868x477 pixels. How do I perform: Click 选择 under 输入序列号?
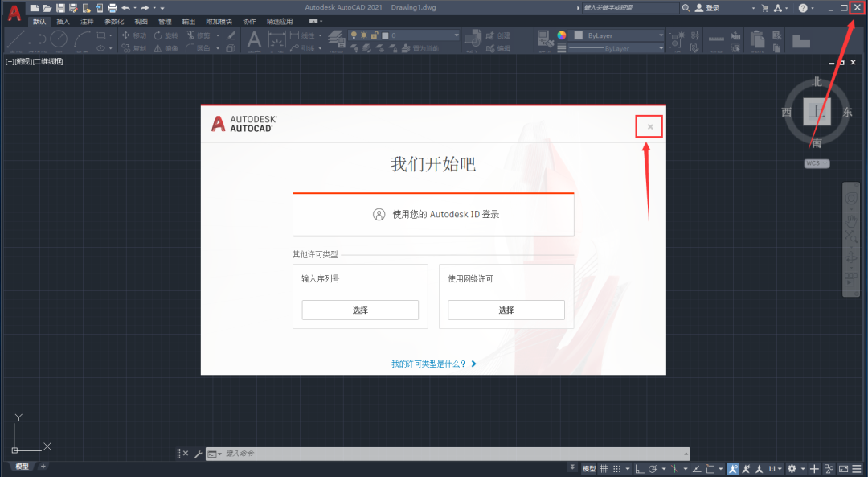coord(360,310)
